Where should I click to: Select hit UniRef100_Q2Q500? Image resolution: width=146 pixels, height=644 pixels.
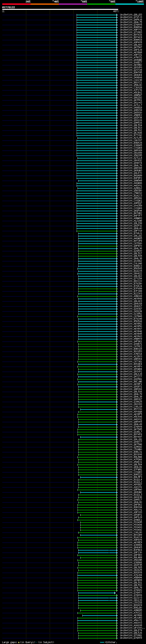pyautogui.click(x=131, y=251)
